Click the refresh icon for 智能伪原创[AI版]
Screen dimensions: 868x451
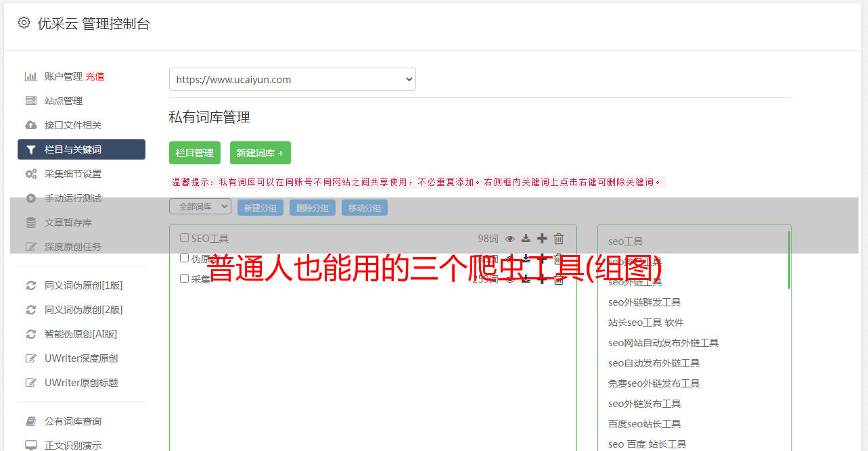[x=30, y=334]
